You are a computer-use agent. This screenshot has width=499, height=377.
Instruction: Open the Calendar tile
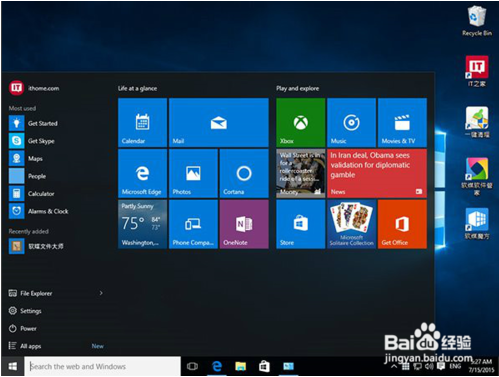142,122
